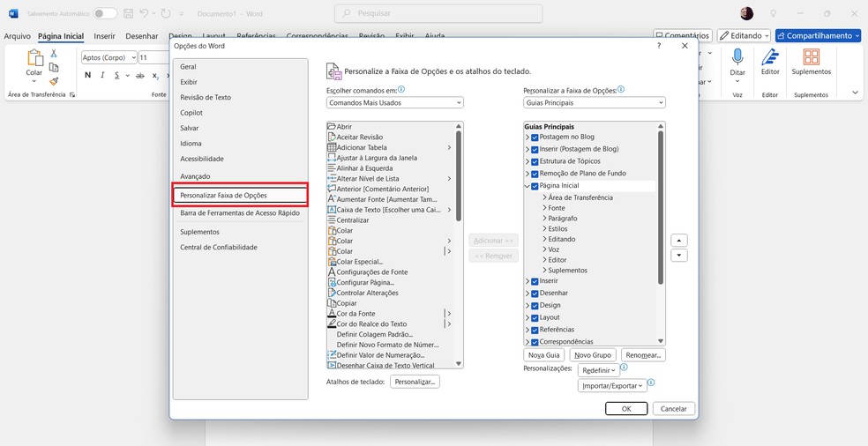Uncheck the Layout checkbox

tap(535, 317)
